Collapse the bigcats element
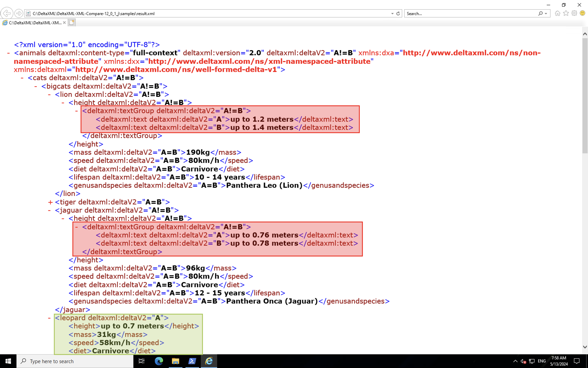The image size is (588, 368). click(x=36, y=86)
